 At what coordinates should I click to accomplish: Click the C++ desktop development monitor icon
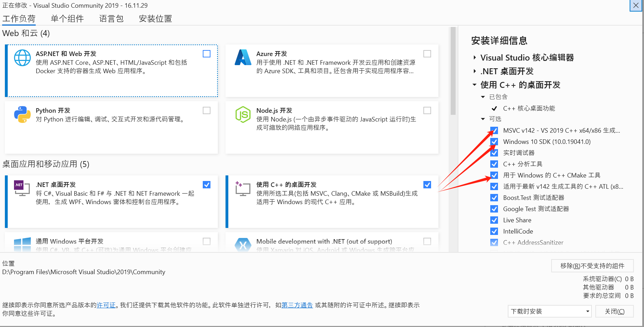[243, 189]
